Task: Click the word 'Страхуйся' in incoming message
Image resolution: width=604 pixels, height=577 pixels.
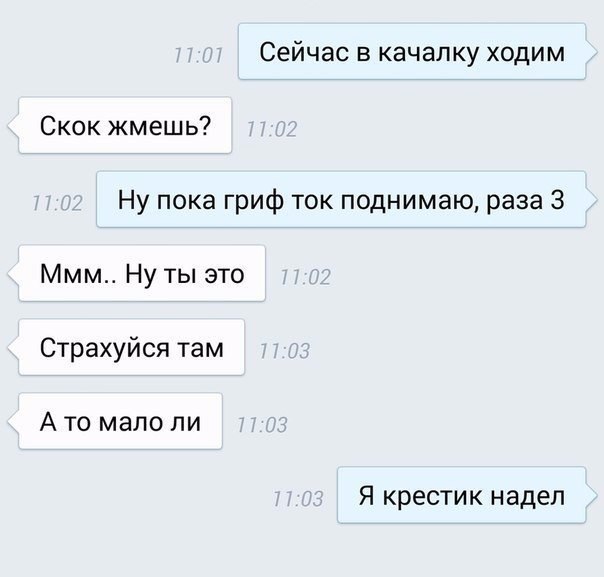Action: click(104, 348)
